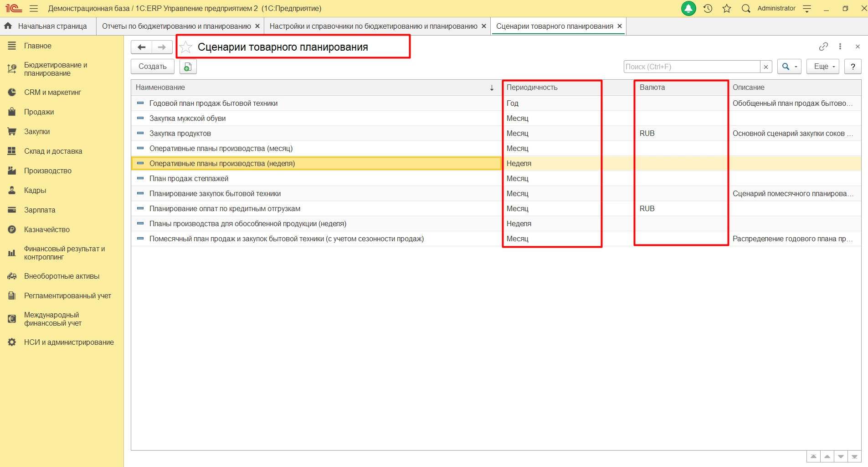Open Главное section in sidebar
The height and width of the screenshot is (467, 868).
[38, 46]
